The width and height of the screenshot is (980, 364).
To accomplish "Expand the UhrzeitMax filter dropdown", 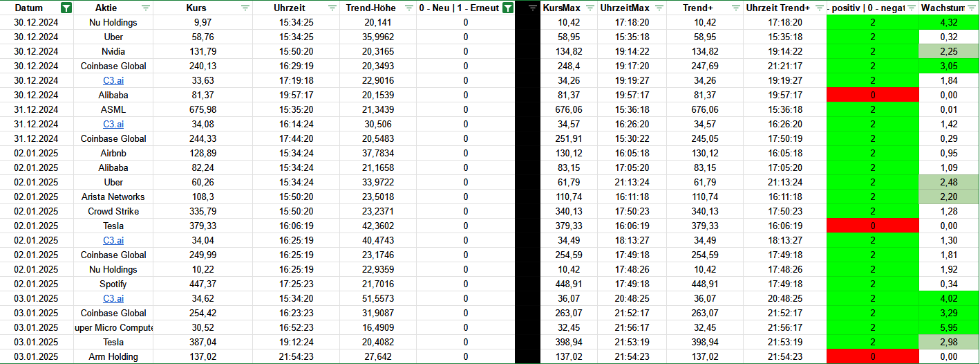I will click(x=659, y=8).
